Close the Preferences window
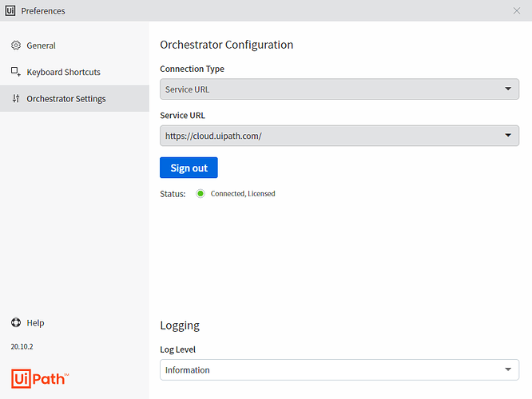Screen dimensions: 532x399 516,11
